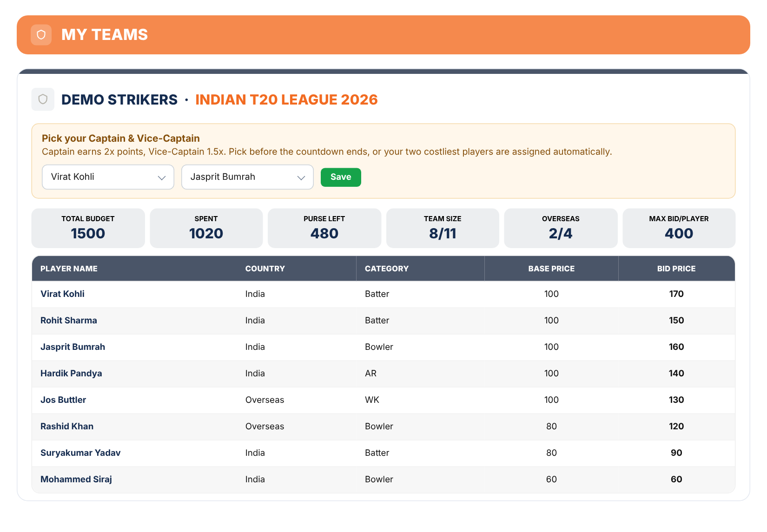Click the Purse Left 480 stat card
Image resolution: width=767 pixels, height=532 pixels.
(x=324, y=228)
